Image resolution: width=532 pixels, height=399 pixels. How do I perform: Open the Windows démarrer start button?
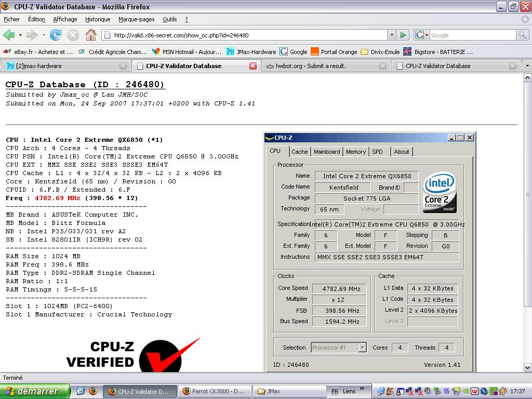[x=35, y=391]
